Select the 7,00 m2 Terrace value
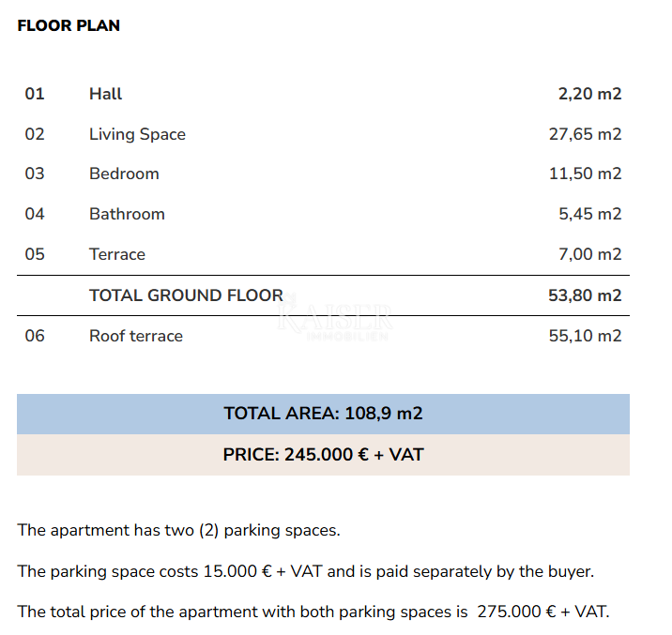Screen dimensions: 672x635 point(589,254)
